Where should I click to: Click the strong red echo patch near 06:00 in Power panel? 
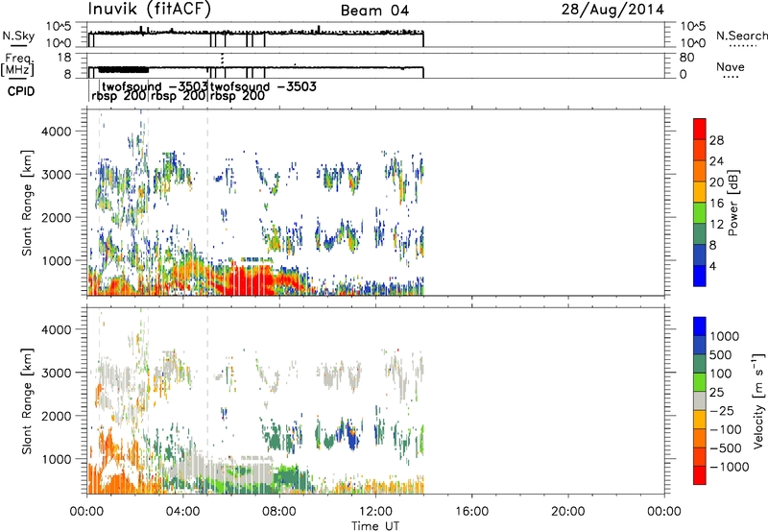tap(250, 279)
